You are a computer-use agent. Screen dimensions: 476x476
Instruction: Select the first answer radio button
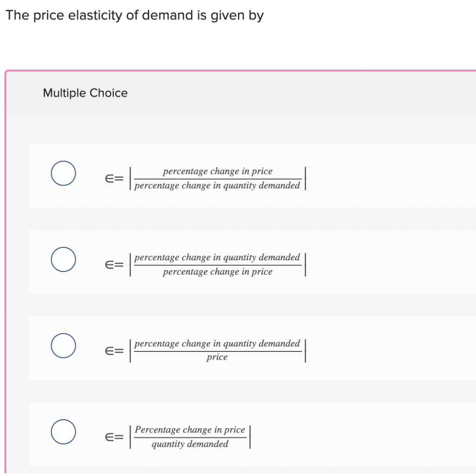pyautogui.click(x=63, y=173)
